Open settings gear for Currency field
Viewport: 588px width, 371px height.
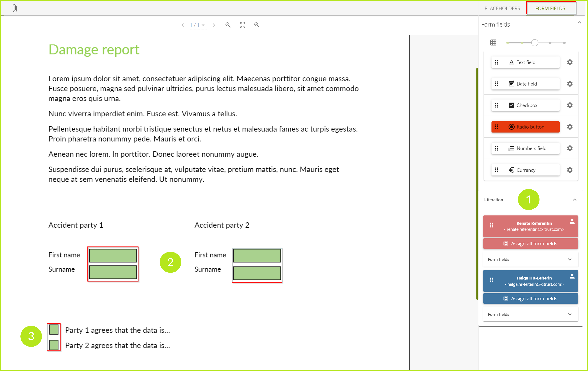[569, 170]
